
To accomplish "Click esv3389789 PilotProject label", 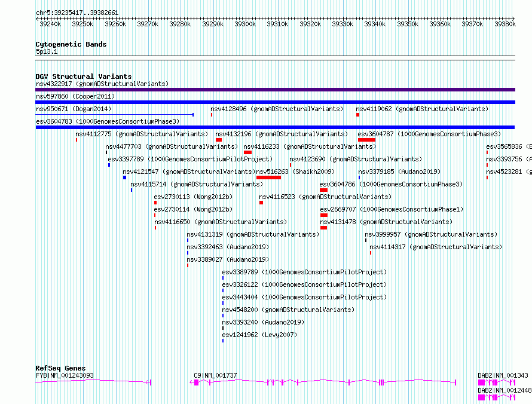I will coord(304,272).
